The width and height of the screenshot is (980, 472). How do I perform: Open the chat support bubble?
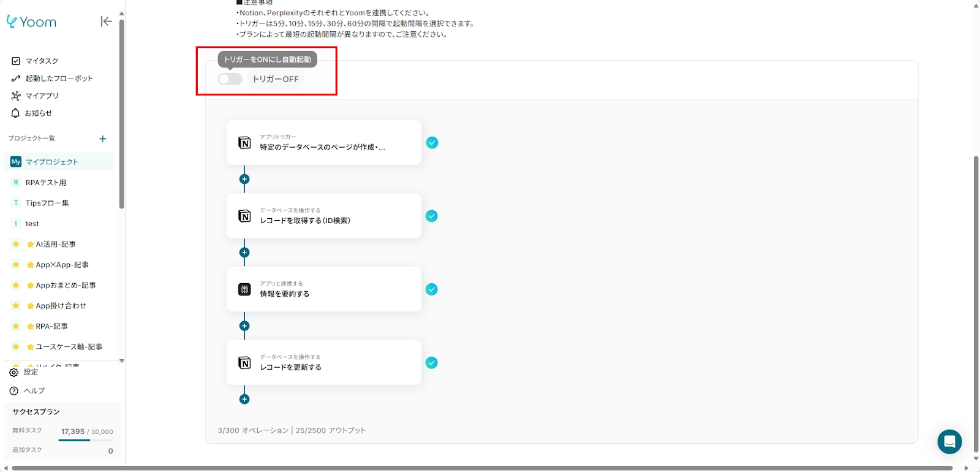[949, 441]
